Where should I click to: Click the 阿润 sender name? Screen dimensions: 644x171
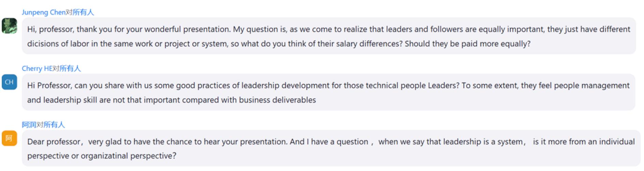coord(29,125)
